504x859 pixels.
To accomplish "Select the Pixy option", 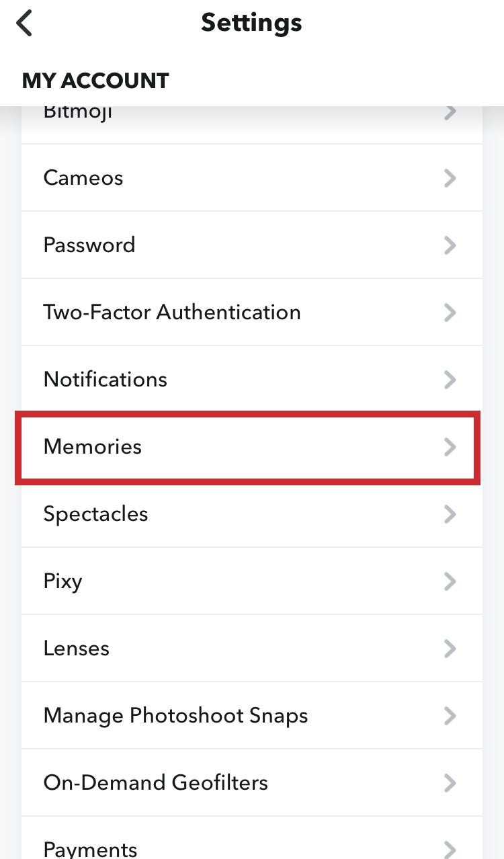I will pos(62,581).
